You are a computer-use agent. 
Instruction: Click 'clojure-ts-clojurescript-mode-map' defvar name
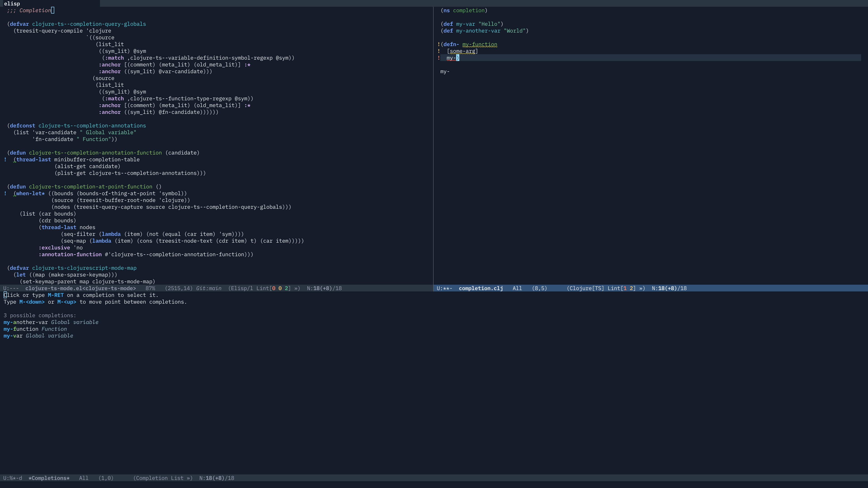tap(84, 268)
